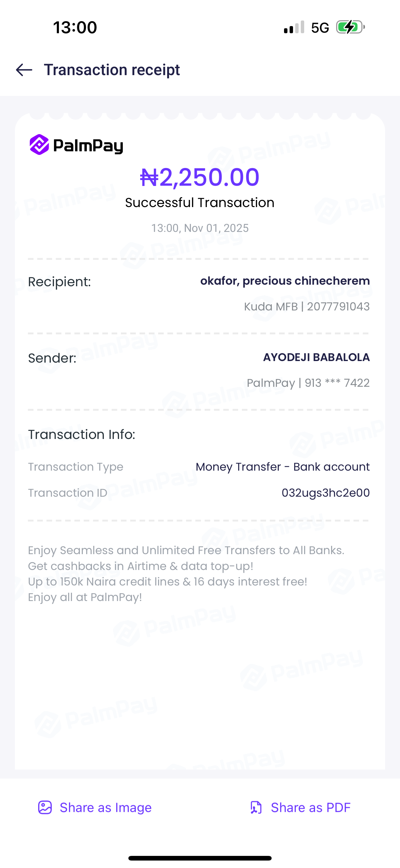Tap sender name AYODEJI BABALOLA
Viewport: 400px width, 868px height.
point(316,357)
